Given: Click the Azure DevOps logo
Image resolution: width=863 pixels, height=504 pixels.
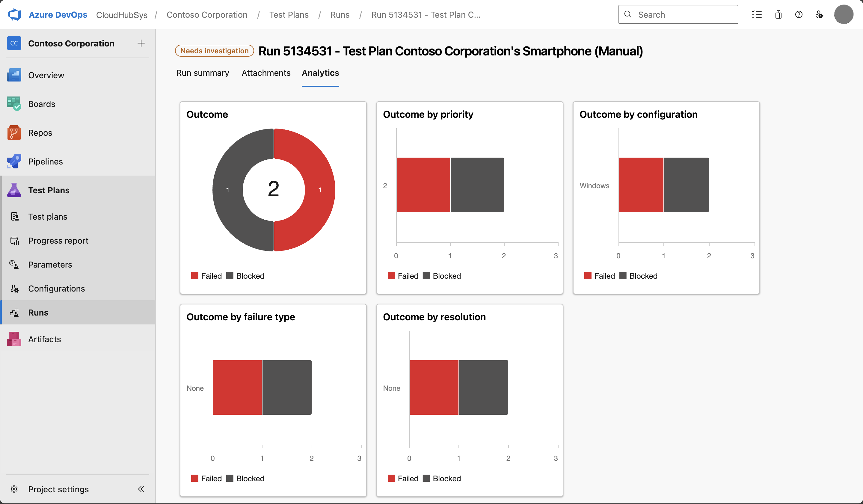Looking at the screenshot, I should (14, 14).
